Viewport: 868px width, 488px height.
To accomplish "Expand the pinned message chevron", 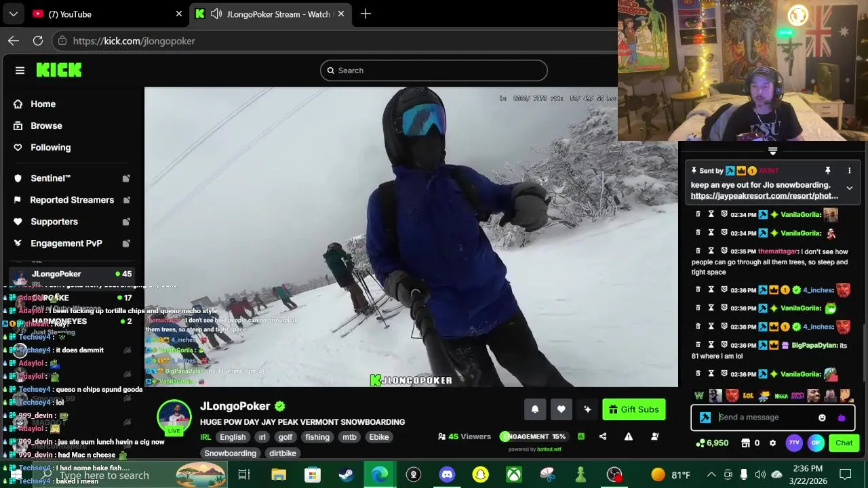I will click(x=849, y=188).
